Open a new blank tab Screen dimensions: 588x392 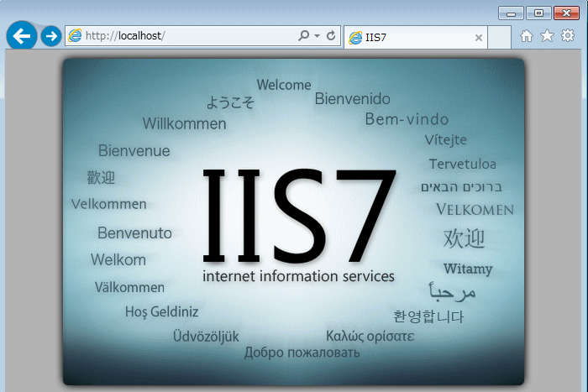point(499,37)
